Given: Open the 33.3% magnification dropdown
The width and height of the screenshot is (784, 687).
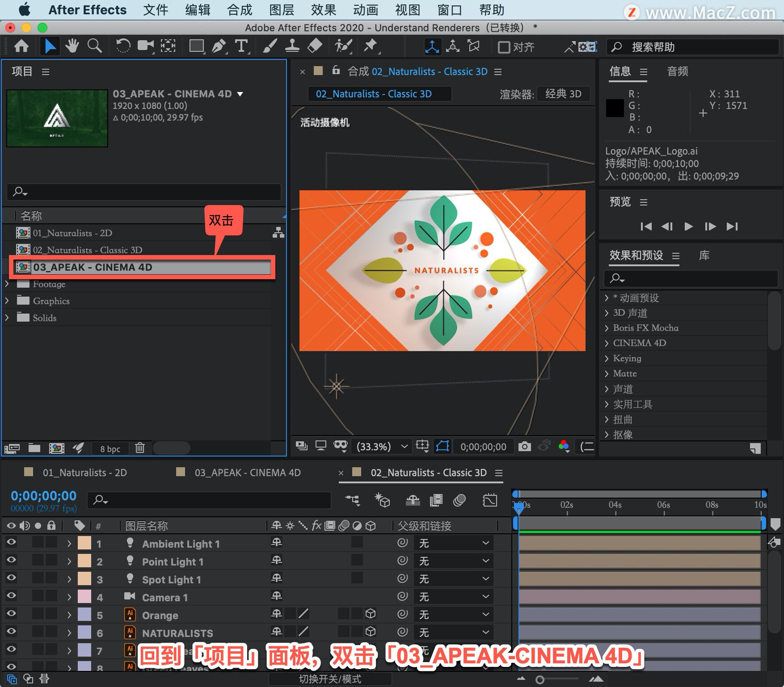Looking at the screenshot, I should [x=382, y=446].
